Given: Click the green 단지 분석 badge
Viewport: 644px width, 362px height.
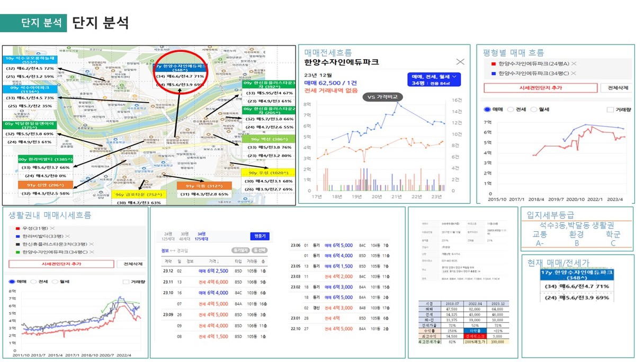Looking at the screenshot, I should tap(33, 23).
